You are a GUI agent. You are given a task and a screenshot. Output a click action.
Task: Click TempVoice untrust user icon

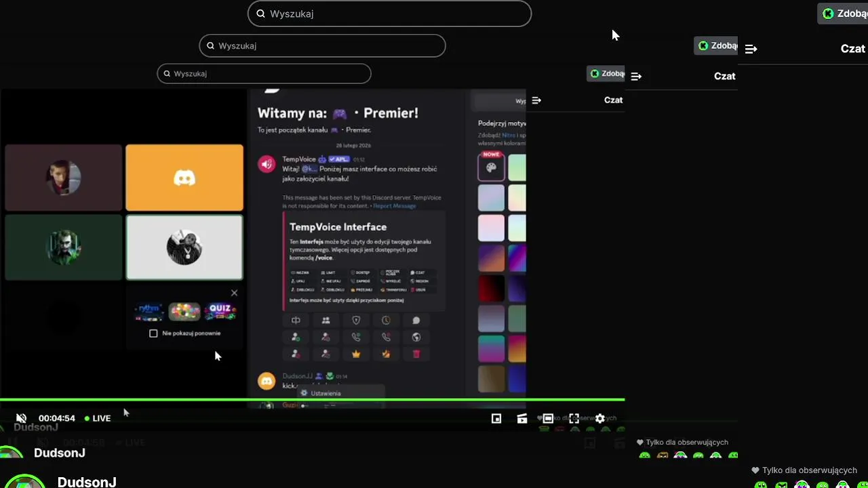pos(325,337)
